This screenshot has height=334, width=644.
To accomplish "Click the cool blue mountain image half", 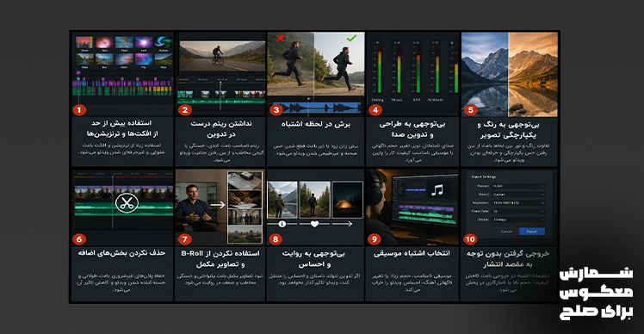I will (x=485, y=74).
